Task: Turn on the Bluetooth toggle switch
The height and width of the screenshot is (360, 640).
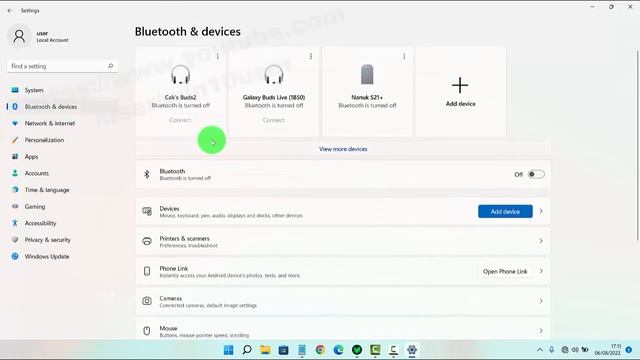Action: point(536,174)
